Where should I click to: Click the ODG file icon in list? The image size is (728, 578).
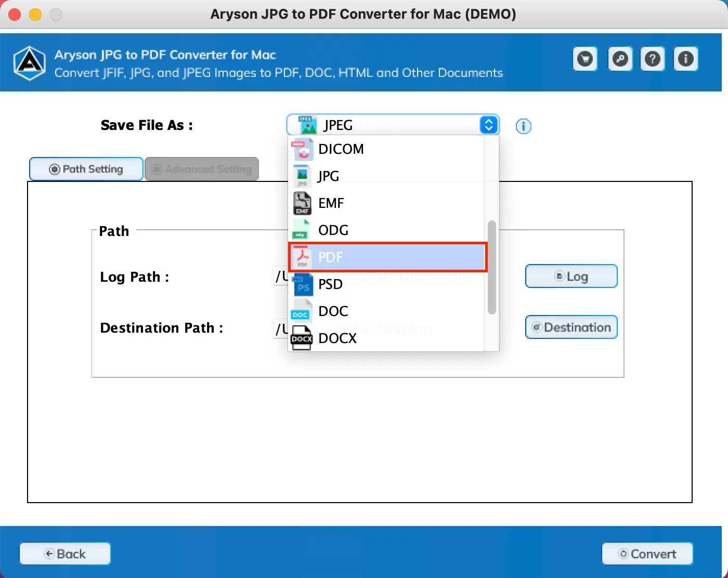click(301, 230)
